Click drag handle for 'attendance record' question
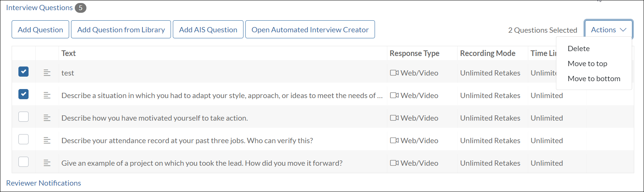The width and height of the screenshot is (644, 192). coord(47,141)
